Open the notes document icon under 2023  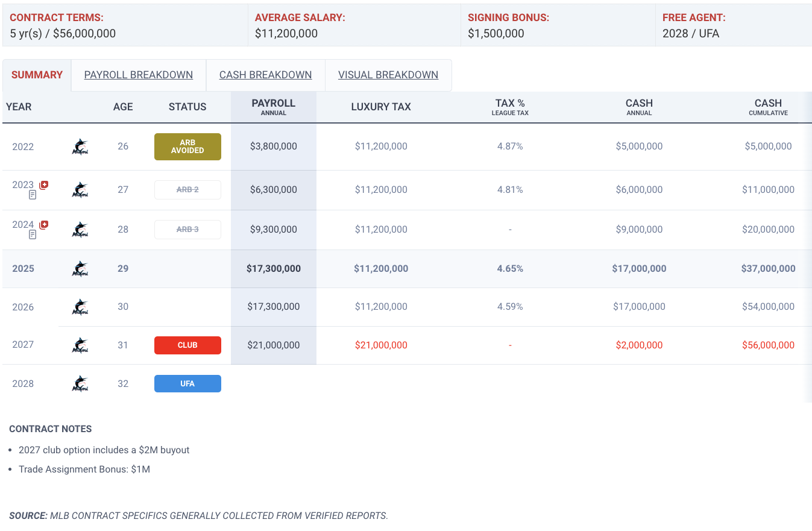coord(33,195)
